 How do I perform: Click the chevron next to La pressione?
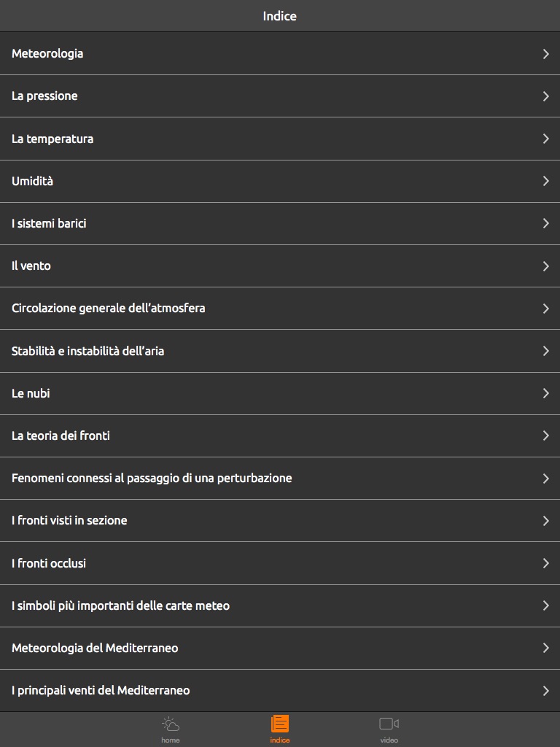(545, 96)
